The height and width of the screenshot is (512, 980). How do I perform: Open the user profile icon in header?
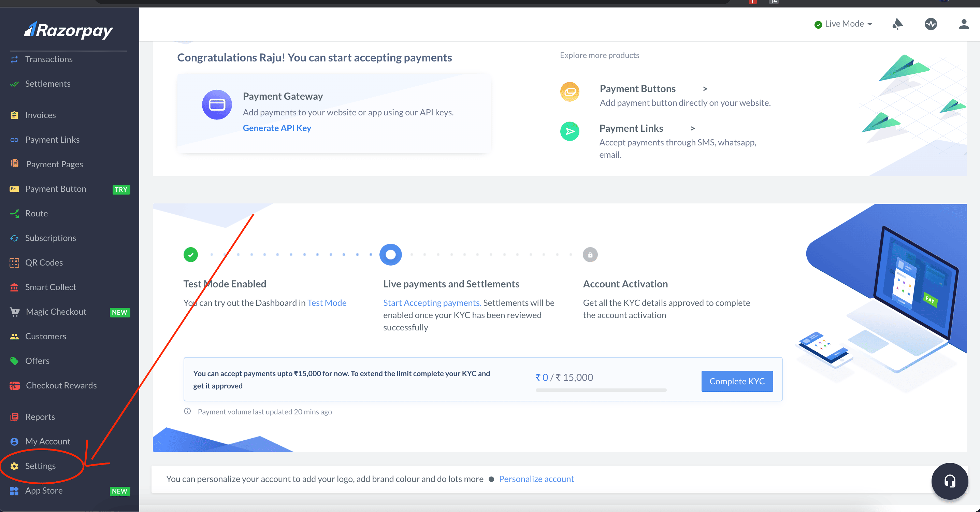[964, 24]
